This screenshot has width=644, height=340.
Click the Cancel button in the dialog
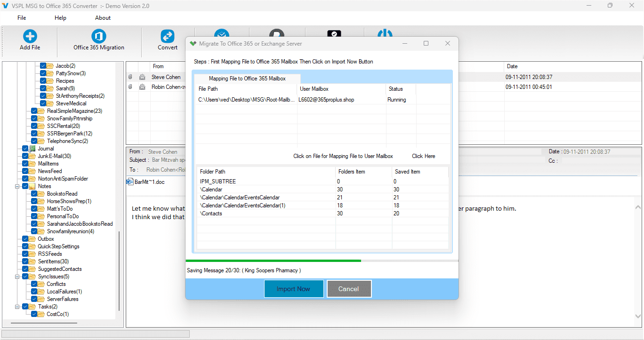pyautogui.click(x=348, y=289)
